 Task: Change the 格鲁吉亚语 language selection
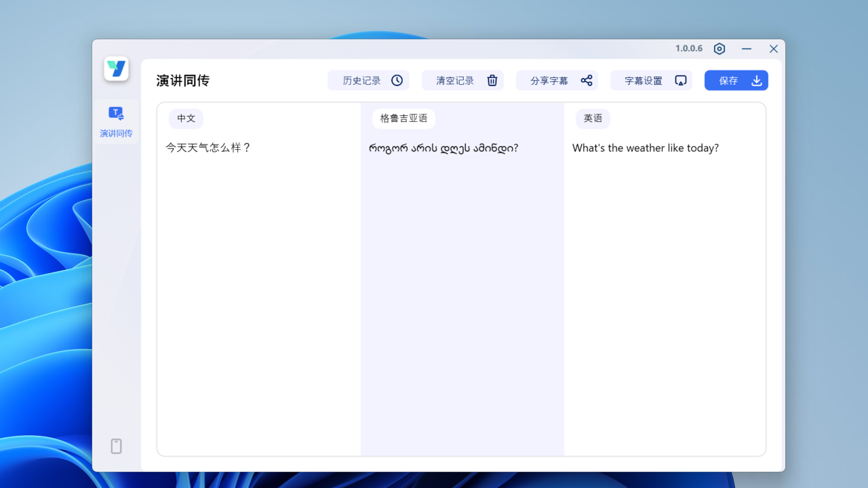point(403,119)
